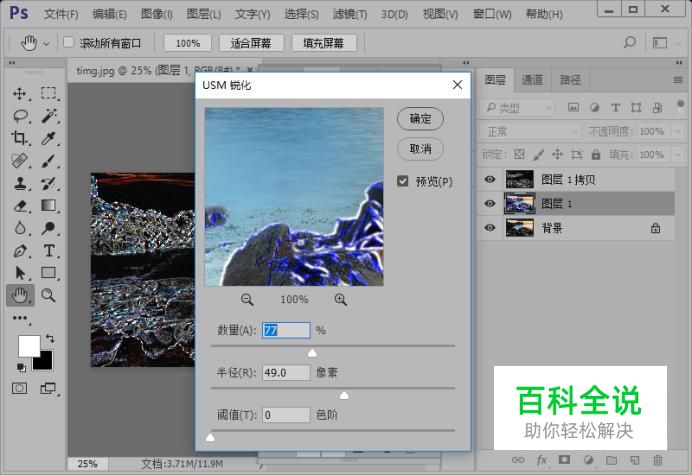
Task: Toggle the 预览(P) checkbox
Action: tap(402, 181)
